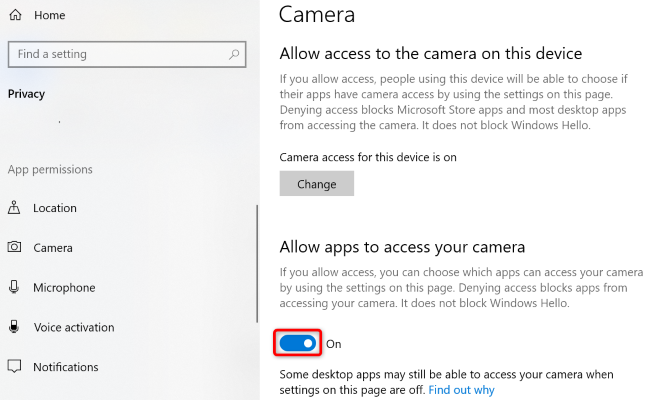The width and height of the screenshot is (650, 400).
Task: Click the Notifications icon in sidebar
Action: coord(15,367)
